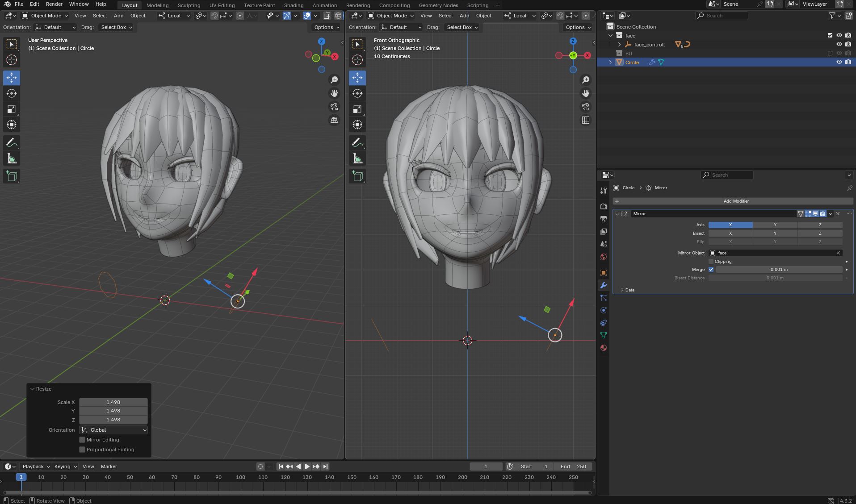Choose the Annotate tool in left viewport

(x=12, y=143)
